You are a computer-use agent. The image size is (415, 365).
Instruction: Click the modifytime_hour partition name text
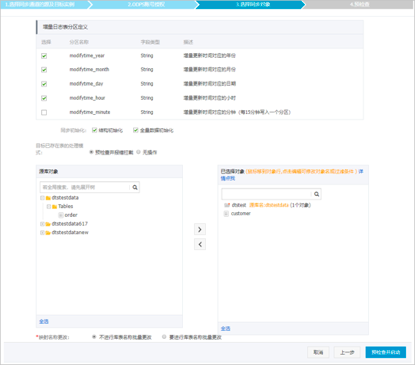pos(87,98)
